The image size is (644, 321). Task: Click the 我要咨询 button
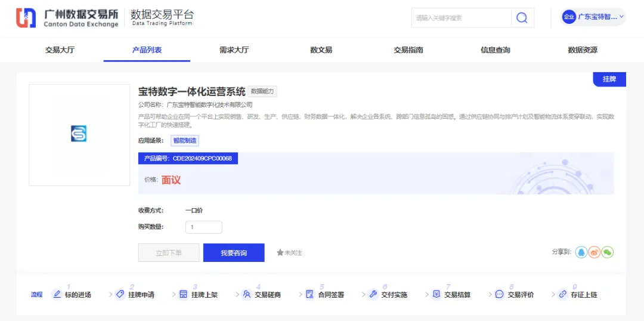(x=234, y=253)
